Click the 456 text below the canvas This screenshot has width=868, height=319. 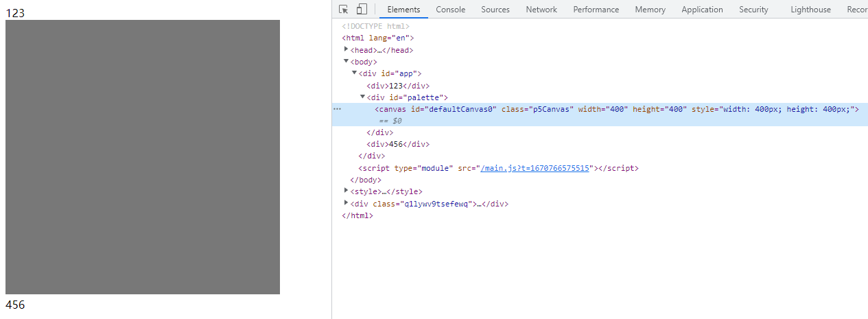point(15,305)
